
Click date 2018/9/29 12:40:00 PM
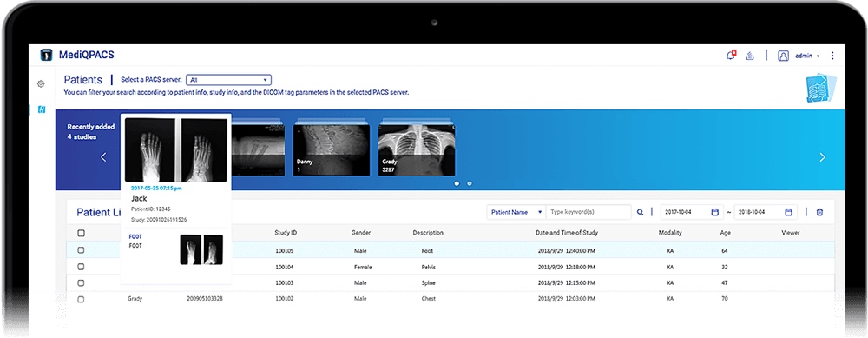click(567, 251)
